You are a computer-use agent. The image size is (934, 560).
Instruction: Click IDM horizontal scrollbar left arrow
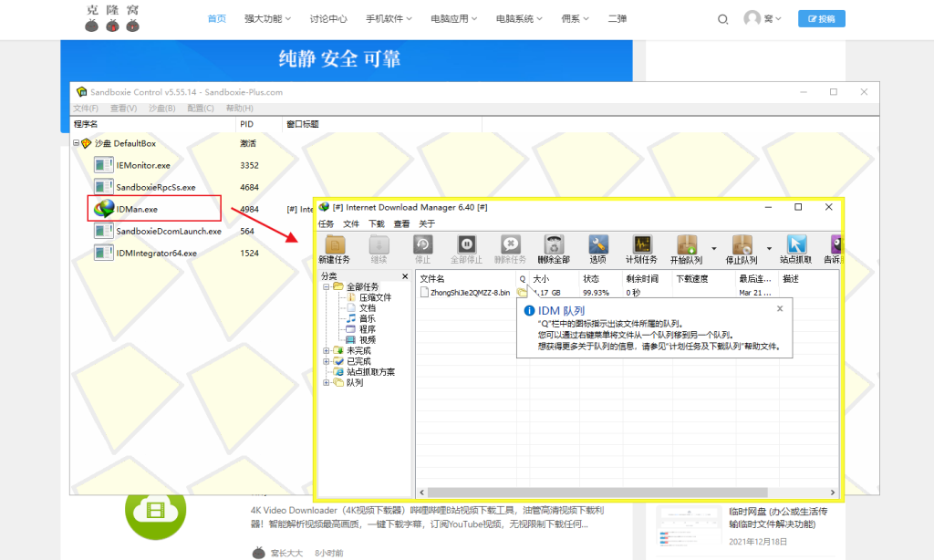(x=421, y=493)
